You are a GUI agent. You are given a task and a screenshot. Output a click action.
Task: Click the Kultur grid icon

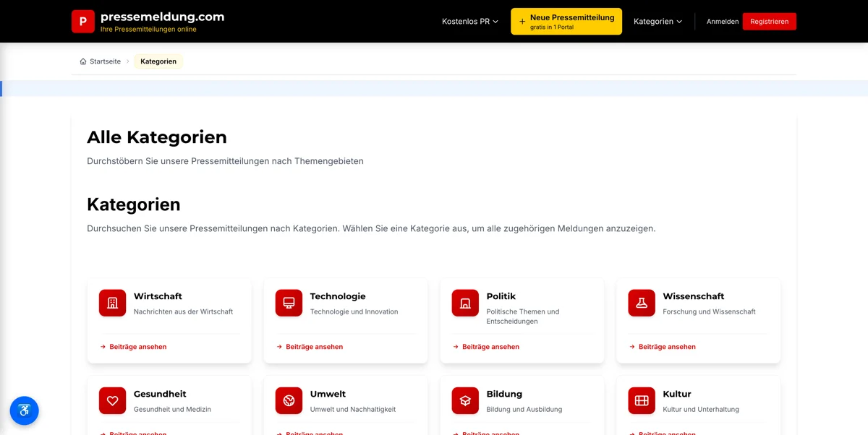pos(641,400)
